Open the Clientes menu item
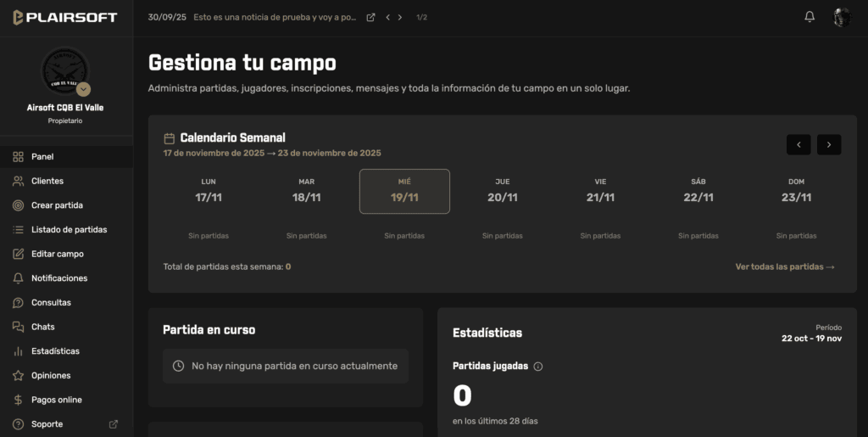This screenshot has height=437, width=868. click(47, 181)
